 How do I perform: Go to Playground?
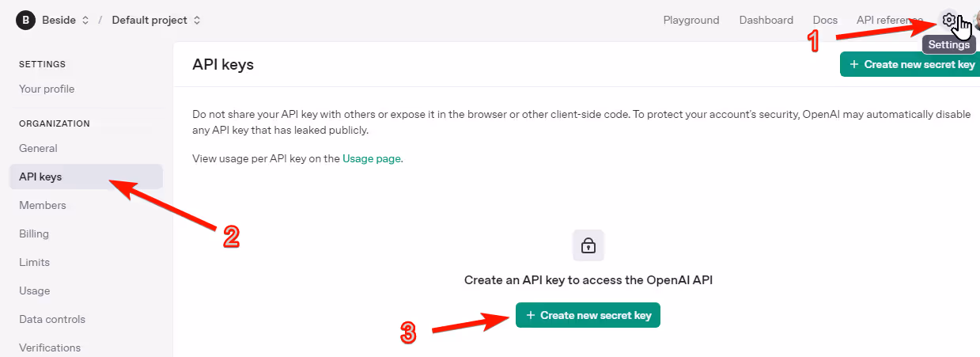[691, 20]
